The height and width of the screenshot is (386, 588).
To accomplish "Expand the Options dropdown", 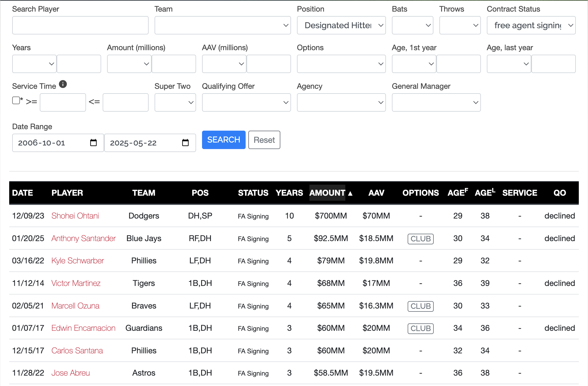I will [x=341, y=64].
